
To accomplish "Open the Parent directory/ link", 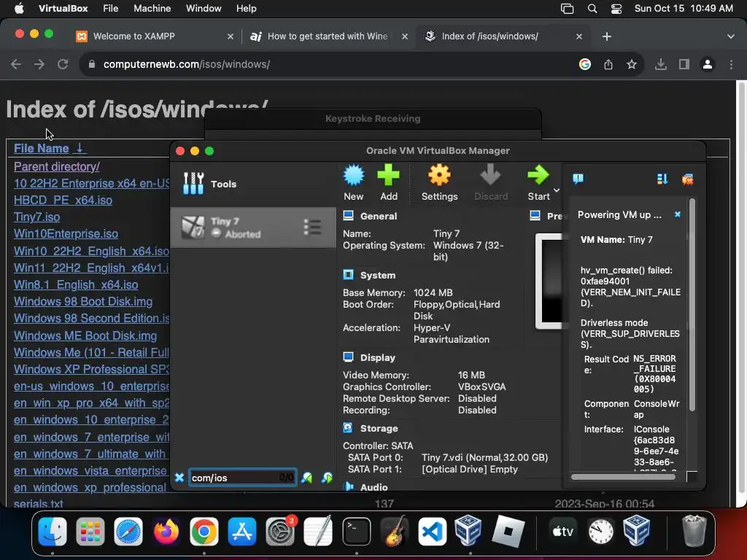I will [x=57, y=167].
